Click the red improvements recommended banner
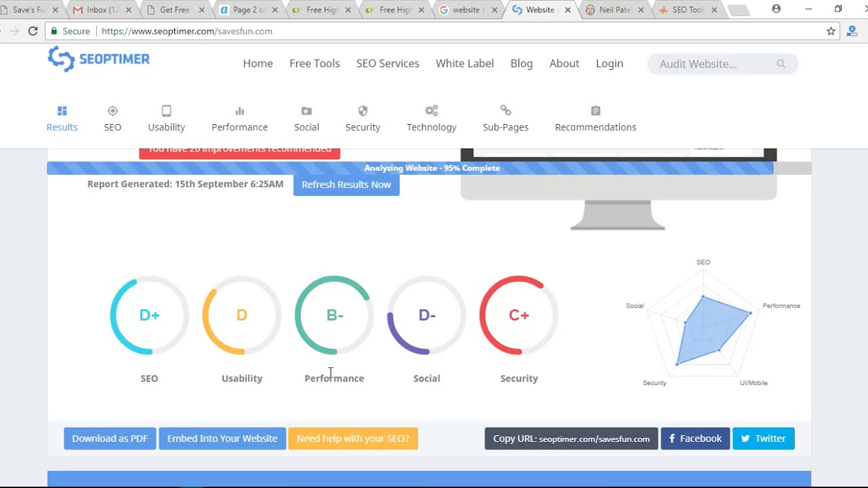The height and width of the screenshot is (488, 868). pos(239,154)
